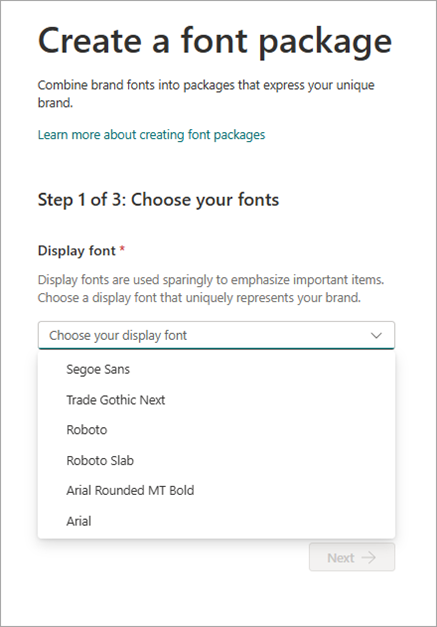Collapse the dropdown using its chevron arrow
Viewport: 437px width, 627px height.
(x=376, y=335)
